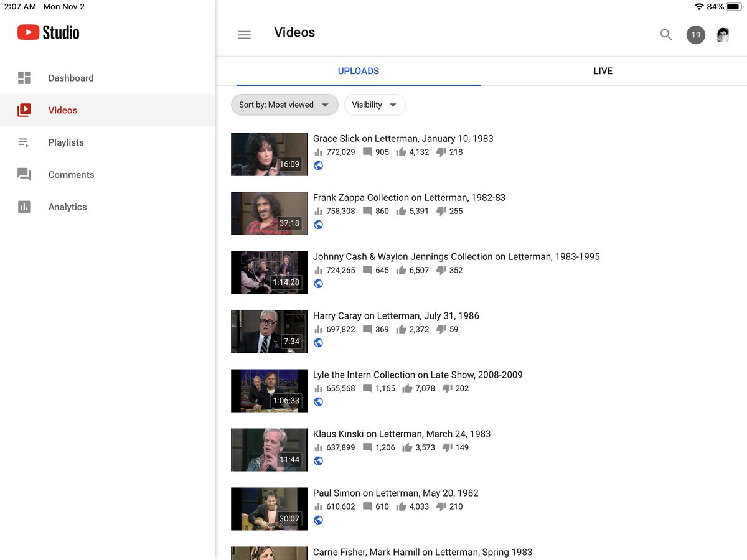Click comments icon next to 1,165
The width and height of the screenshot is (747, 560).
(367, 388)
